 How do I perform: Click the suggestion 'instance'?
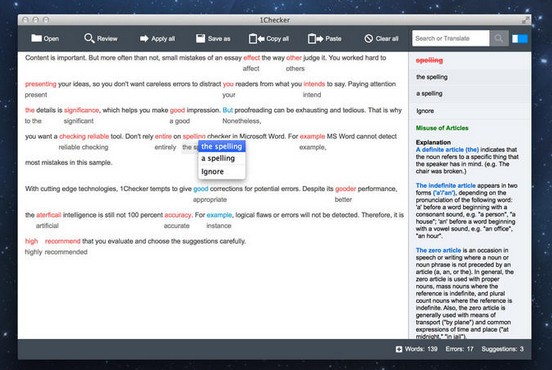[219, 226]
